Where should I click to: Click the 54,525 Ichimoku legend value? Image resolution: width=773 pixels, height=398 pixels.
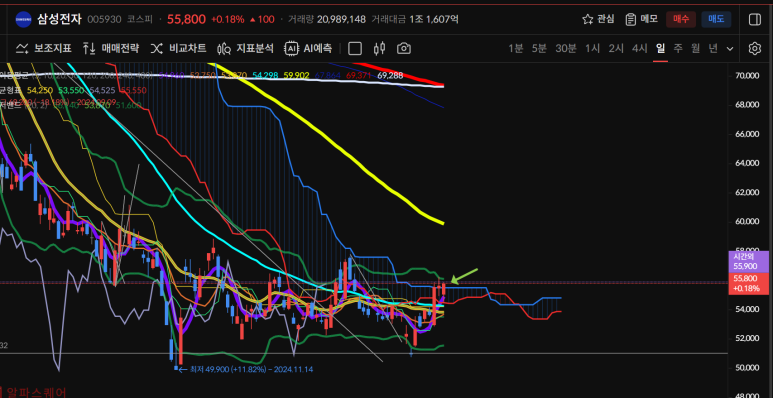(x=102, y=90)
